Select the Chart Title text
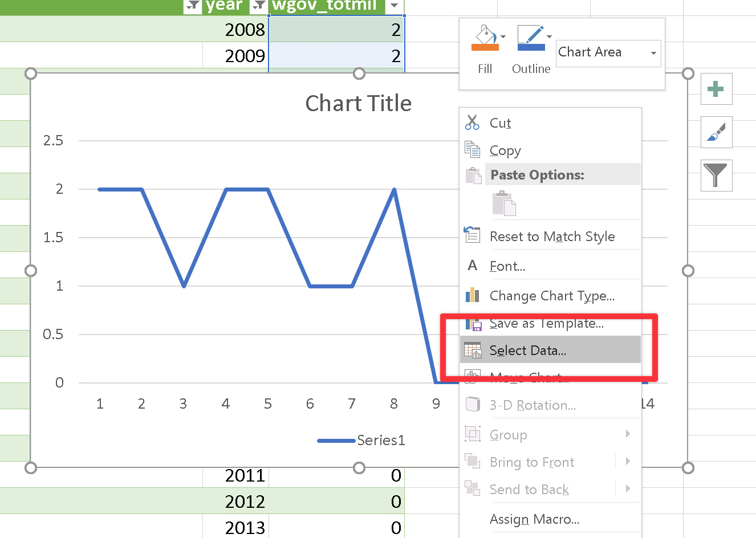The height and width of the screenshot is (538, 756). (x=358, y=103)
